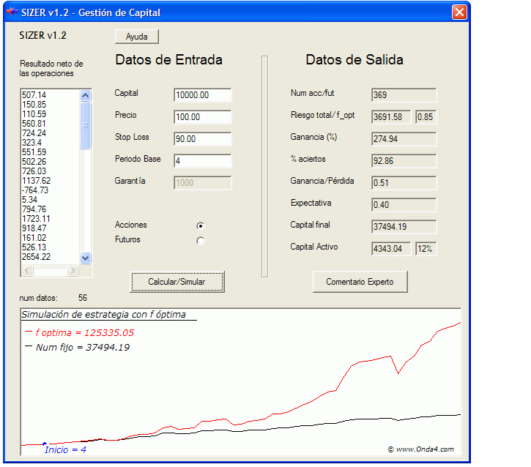Select list value 794.76
The height and width of the screenshot is (467, 531).
(34, 209)
